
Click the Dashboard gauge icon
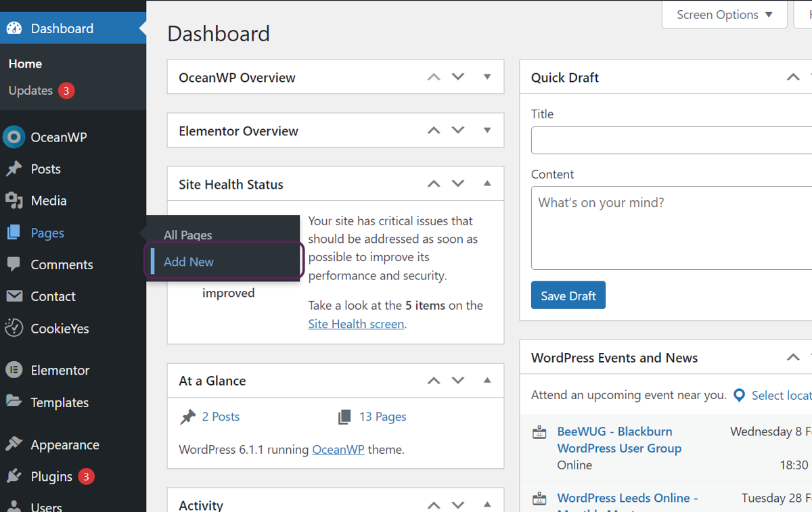click(14, 28)
